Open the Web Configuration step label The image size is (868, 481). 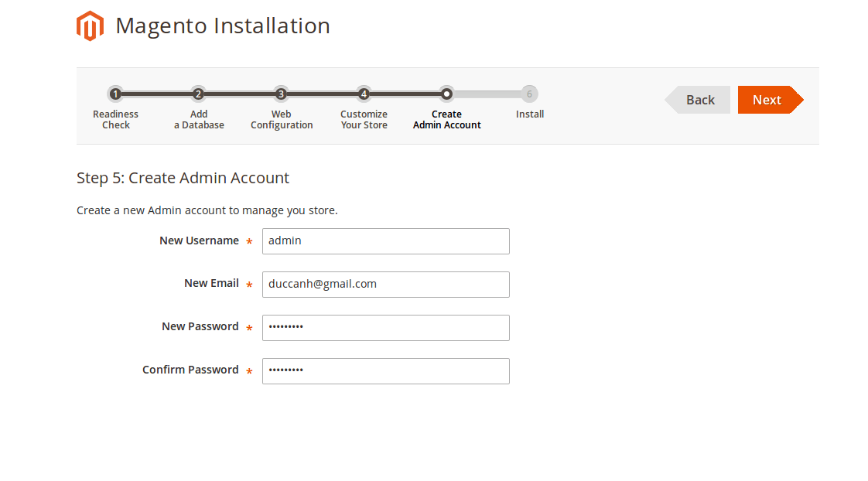(x=282, y=120)
